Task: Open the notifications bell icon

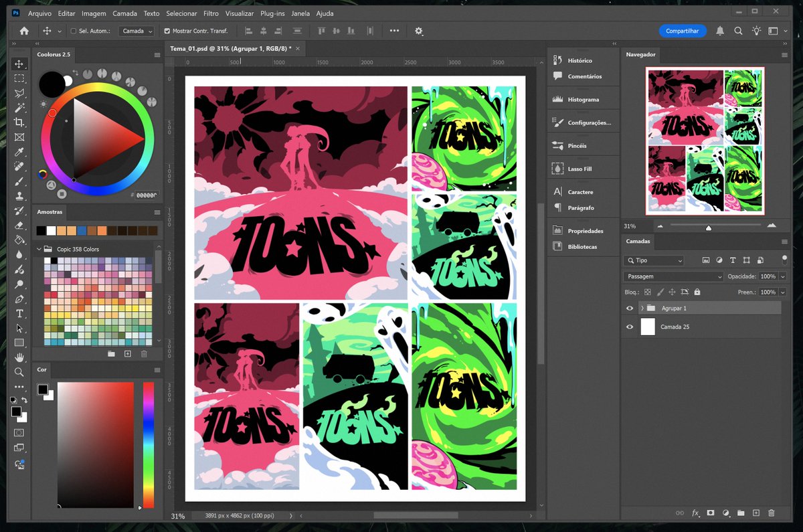Action: click(720, 31)
